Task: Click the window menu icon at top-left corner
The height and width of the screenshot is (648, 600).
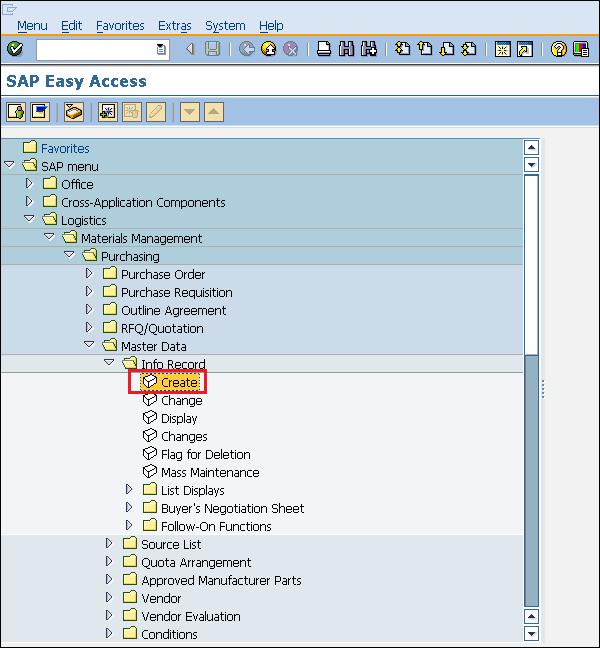Action: coord(9,8)
